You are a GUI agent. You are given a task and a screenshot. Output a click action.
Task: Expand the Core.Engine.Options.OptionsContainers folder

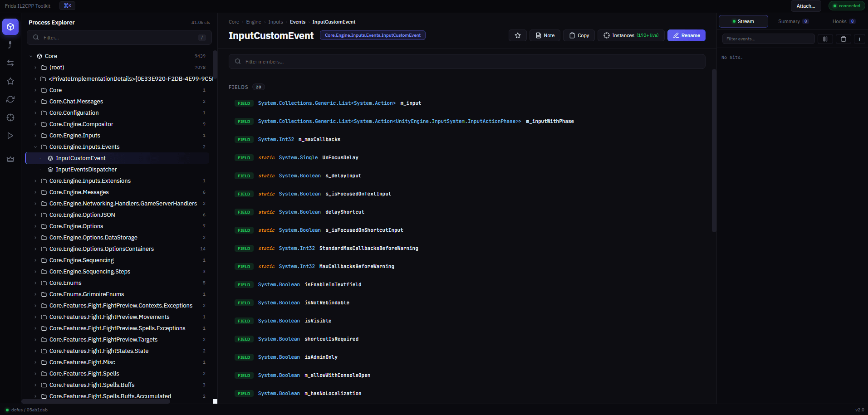(x=35, y=249)
